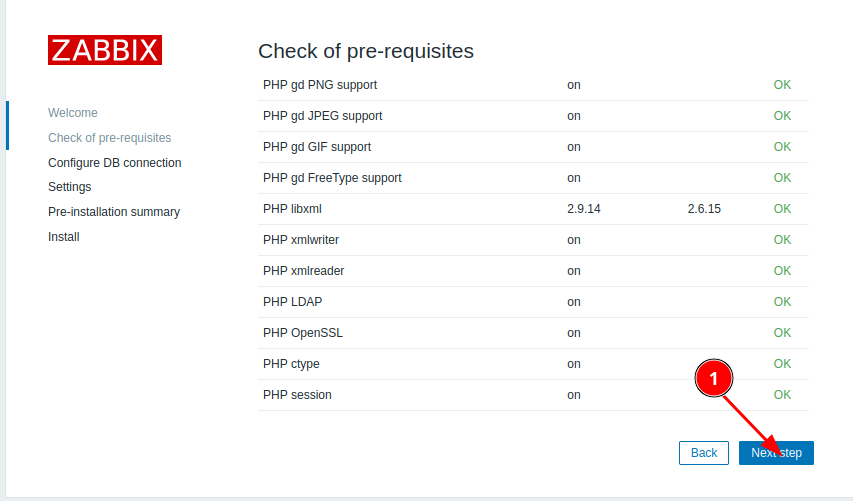Viewport: 853px width, 501px height.
Task: Select the Install sidebar step
Action: click(63, 237)
